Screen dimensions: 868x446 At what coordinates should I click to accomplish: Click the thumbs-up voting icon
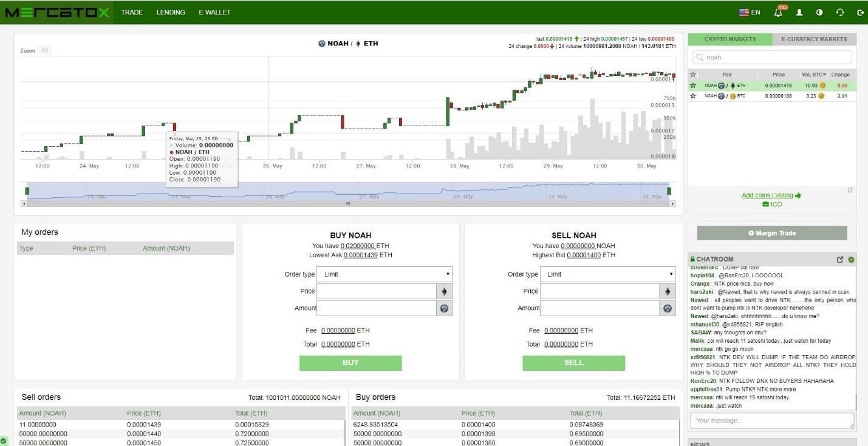tap(798, 195)
